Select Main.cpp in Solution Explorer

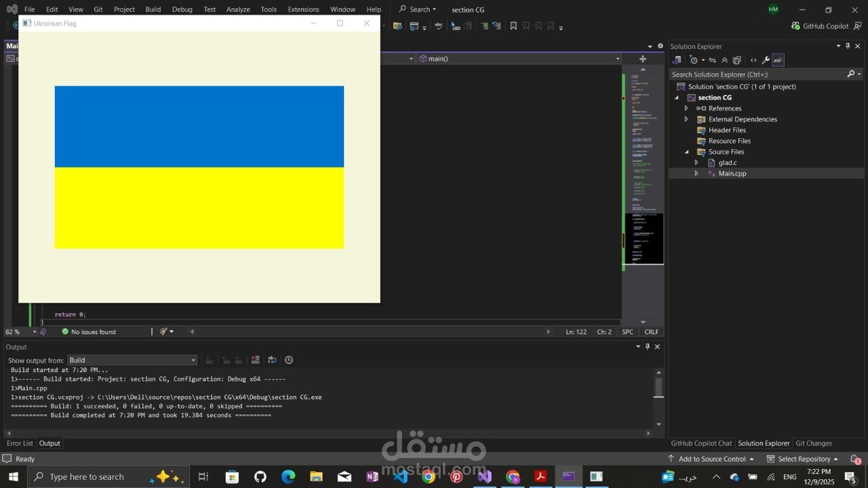coord(732,174)
